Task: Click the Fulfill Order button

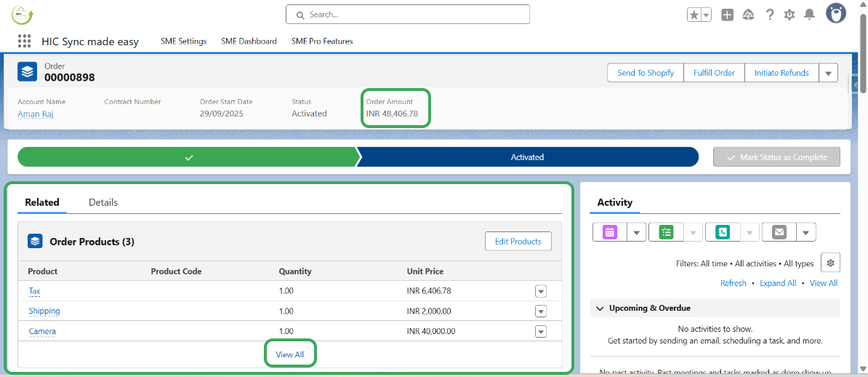Action: pos(714,73)
